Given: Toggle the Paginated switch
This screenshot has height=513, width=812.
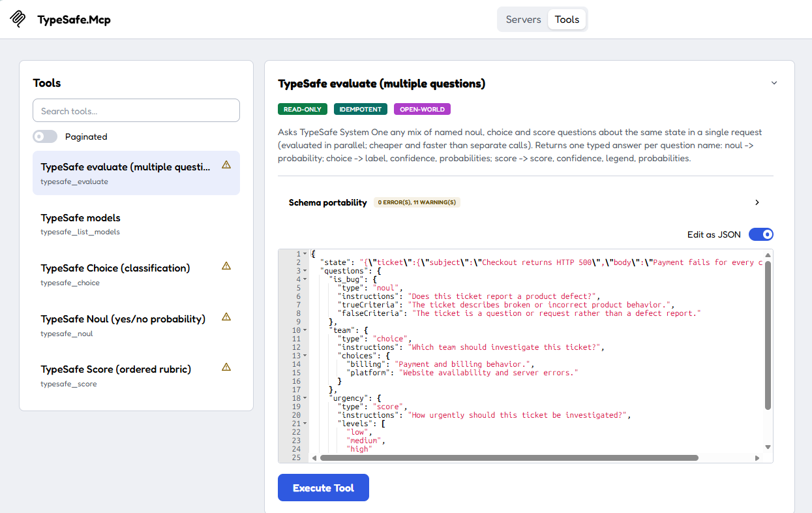Looking at the screenshot, I should coord(45,136).
